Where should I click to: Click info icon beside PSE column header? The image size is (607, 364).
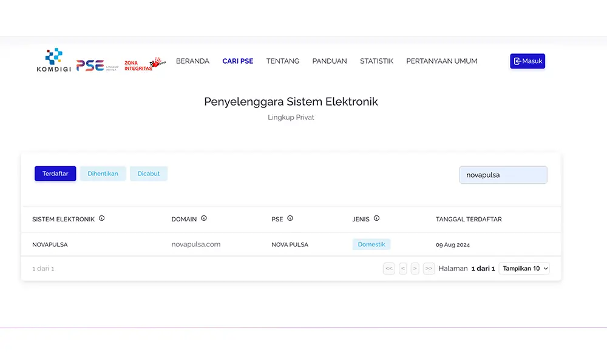click(290, 218)
